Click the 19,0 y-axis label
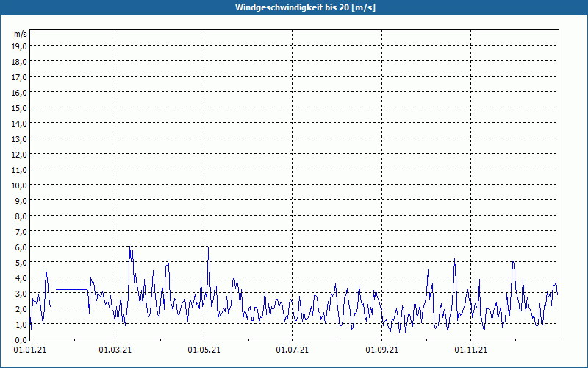This screenshot has height=368, width=588. click(19, 46)
